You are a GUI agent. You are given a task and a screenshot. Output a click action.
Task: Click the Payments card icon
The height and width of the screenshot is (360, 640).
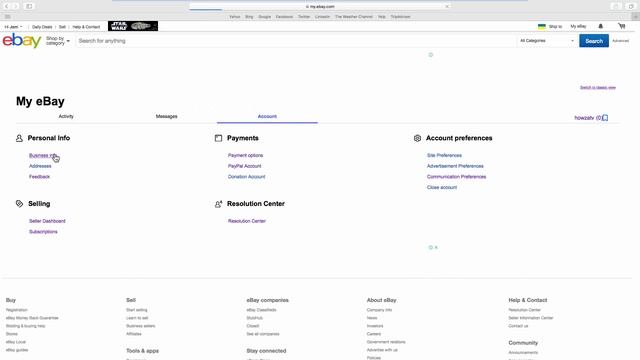coord(218,138)
